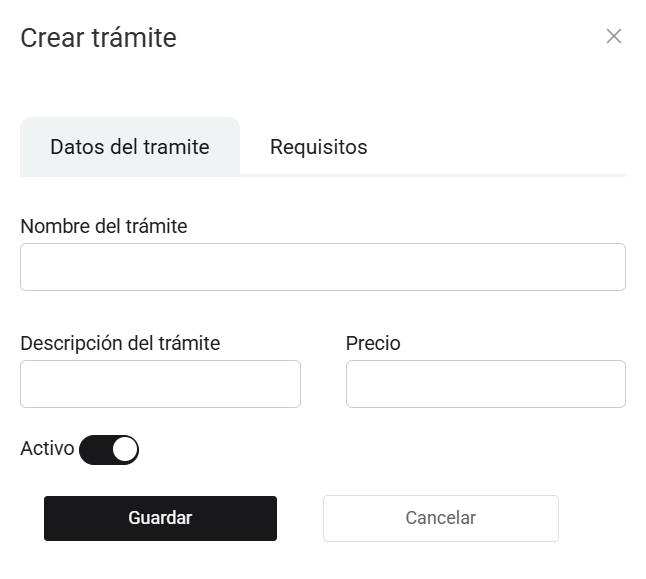The width and height of the screenshot is (646, 579).
Task: Switch to the Requisitos tab
Action: [318, 147]
